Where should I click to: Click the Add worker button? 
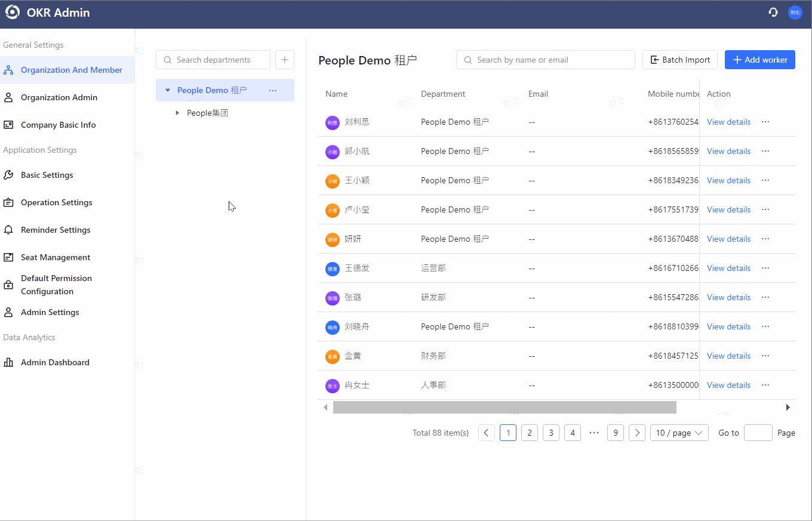coord(759,60)
